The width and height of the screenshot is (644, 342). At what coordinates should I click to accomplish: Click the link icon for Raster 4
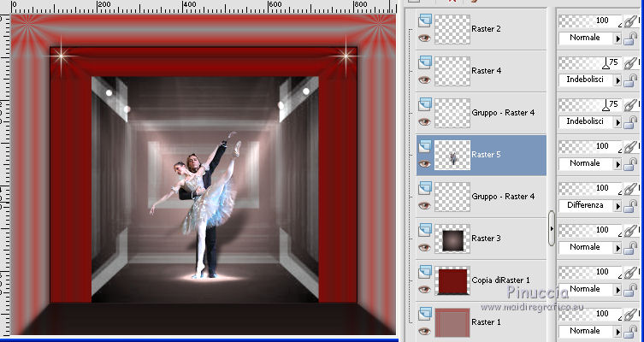pyautogui.click(x=630, y=62)
